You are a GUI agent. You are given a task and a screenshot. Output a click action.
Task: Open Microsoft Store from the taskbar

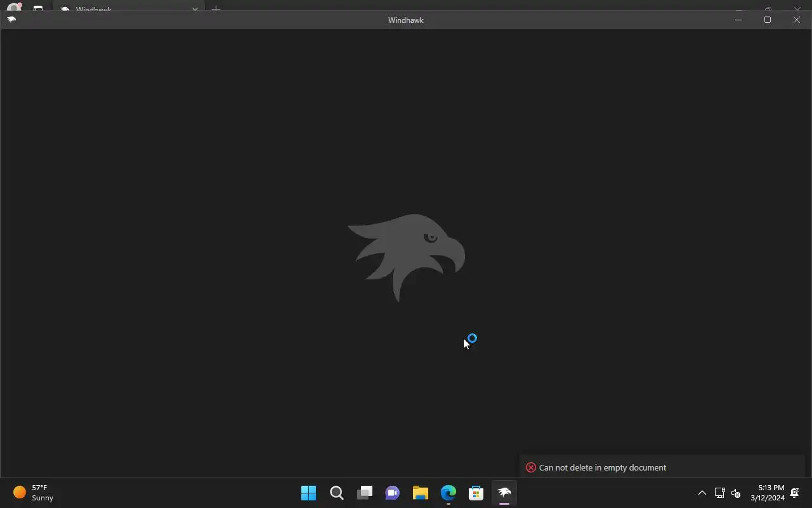coord(476,493)
